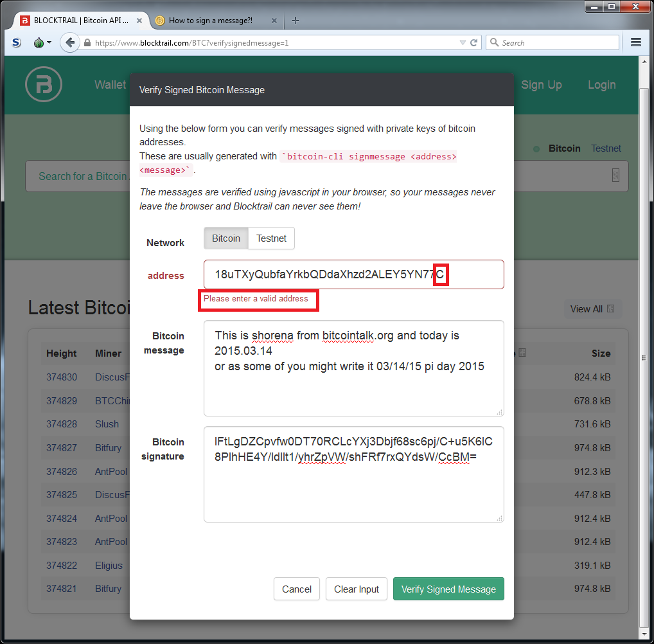
Task: Click the QR scan icon in the page search bar
Action: click(x=615, y=175)
